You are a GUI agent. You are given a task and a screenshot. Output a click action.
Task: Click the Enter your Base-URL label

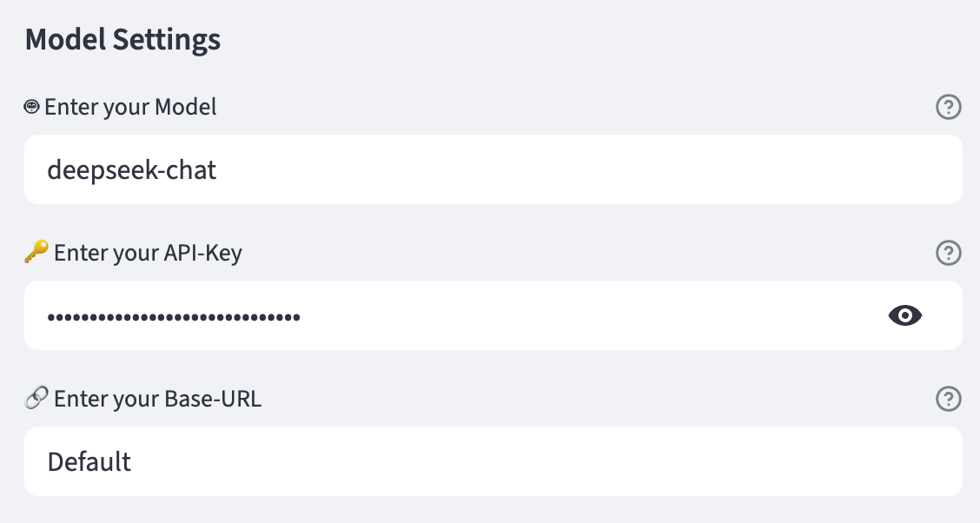click(x=157, y=399)
